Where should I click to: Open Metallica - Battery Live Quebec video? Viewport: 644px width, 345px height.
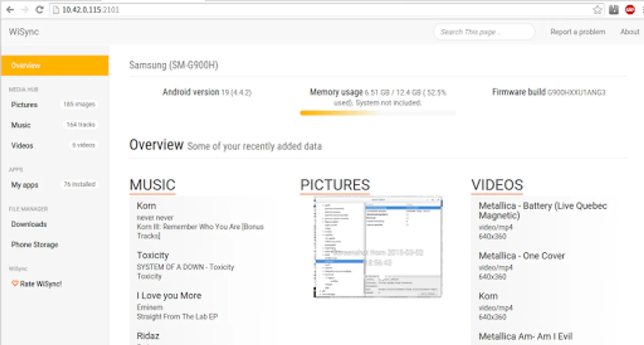[543, 210]
